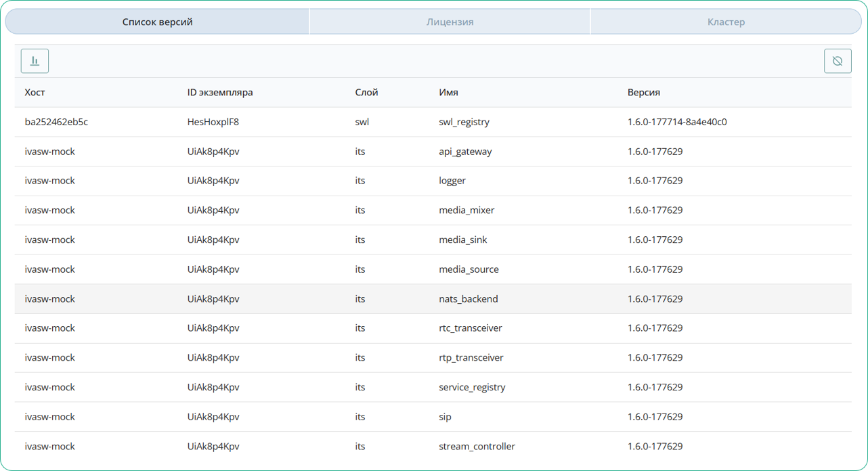Click instance ID HesHoxplF8

pyautogui.click(x=213, y=122)
